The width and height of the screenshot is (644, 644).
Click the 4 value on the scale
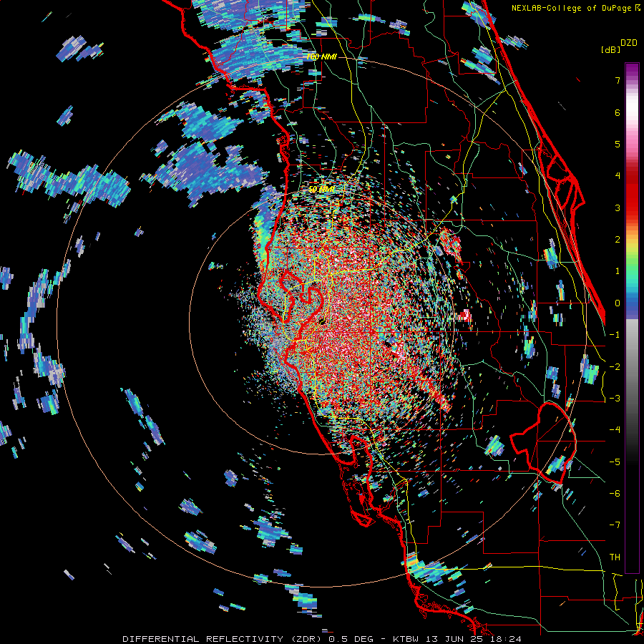pos(618,176)
